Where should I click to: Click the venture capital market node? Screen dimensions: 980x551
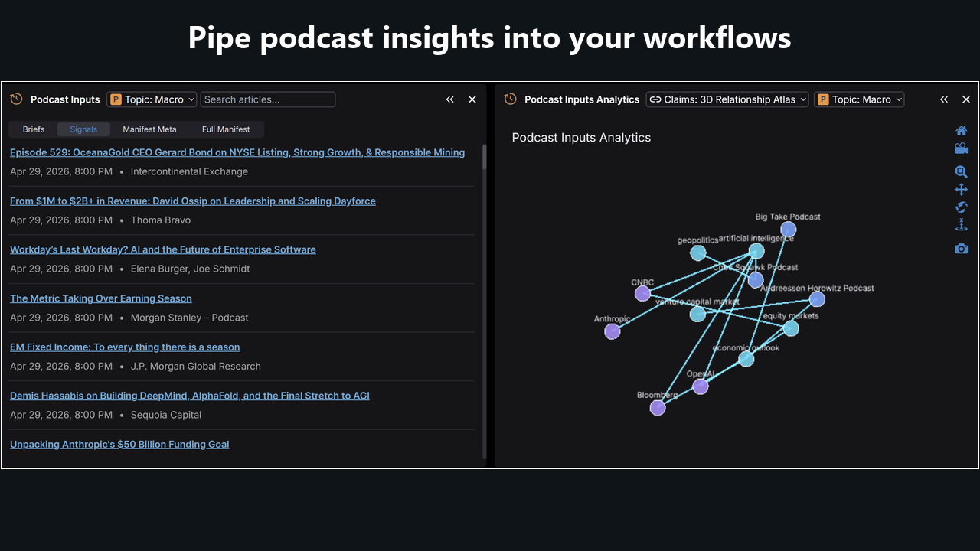pos(697,314)
